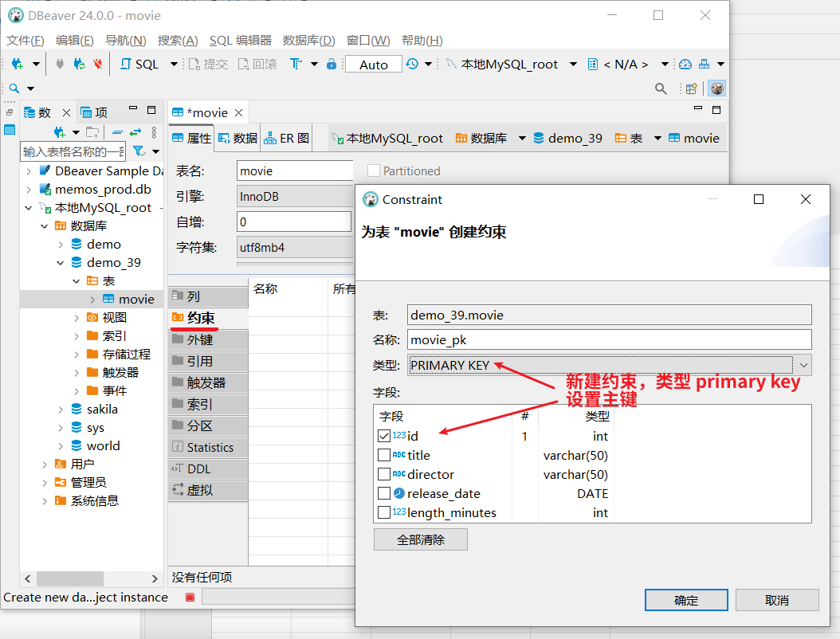
Task: Click the movie breadcrumb link
Action: (x=693, y=139)
